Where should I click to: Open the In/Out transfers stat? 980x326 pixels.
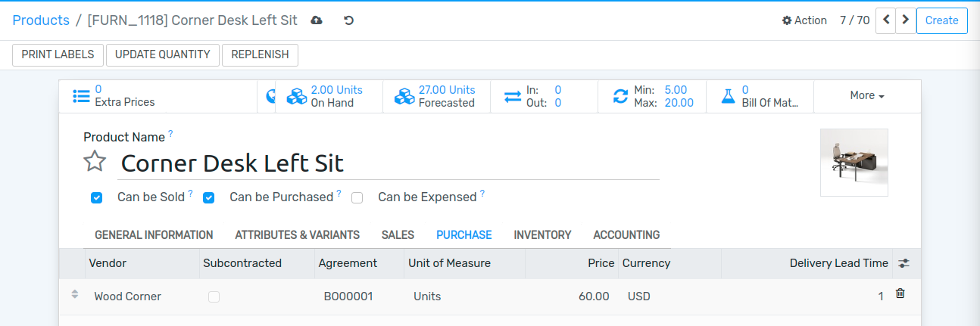(544, 96)
